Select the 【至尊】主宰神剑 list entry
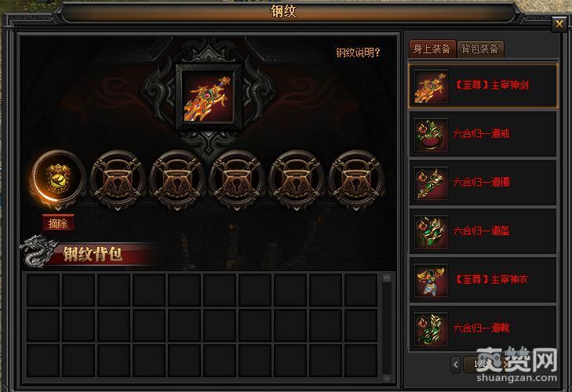The width and height of the screenshot is (572, 392). 483,85
